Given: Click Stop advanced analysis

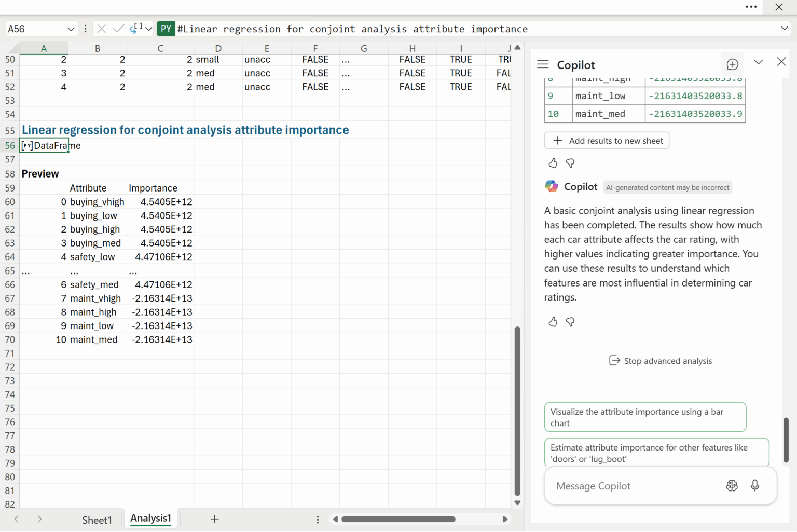Looking at the screenshot, I should 660,361.
